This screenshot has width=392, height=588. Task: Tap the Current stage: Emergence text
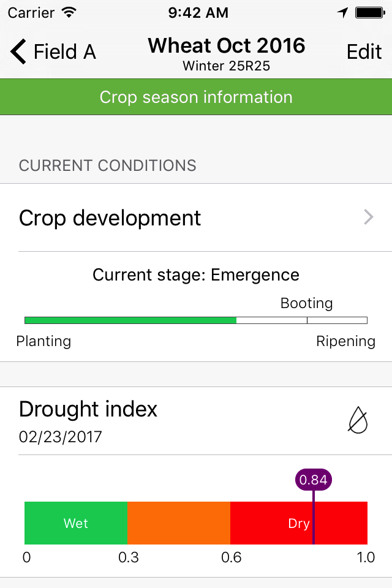[x=196, y=275]
